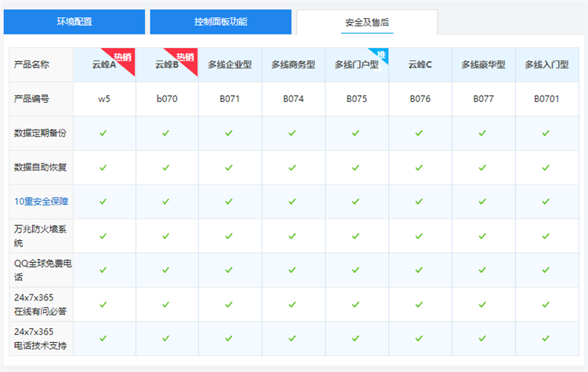
Task: Click QQ全球免费电话 checkmark for 云峰B
Action: pos(166,270)
